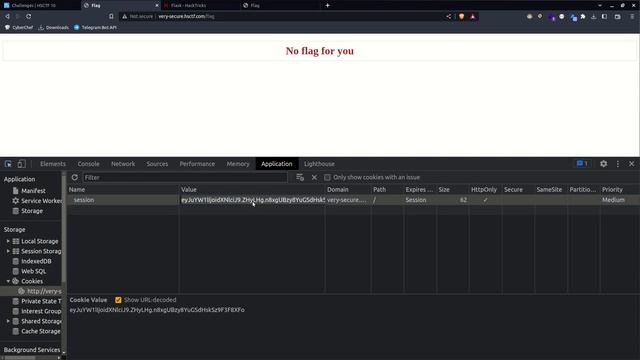The height and width of the screenshot is (360, 640).
Task: Open the tab search dropdown arrow
Action: tap(600, 5)
